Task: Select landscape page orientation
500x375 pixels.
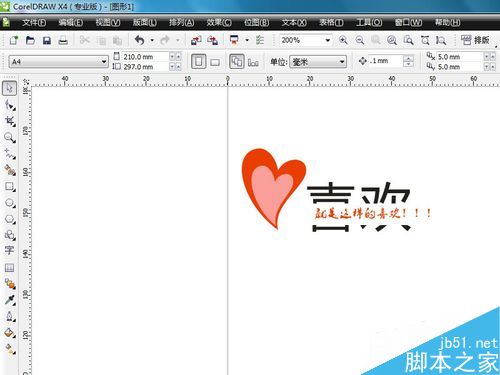Action: click(215, 62)
